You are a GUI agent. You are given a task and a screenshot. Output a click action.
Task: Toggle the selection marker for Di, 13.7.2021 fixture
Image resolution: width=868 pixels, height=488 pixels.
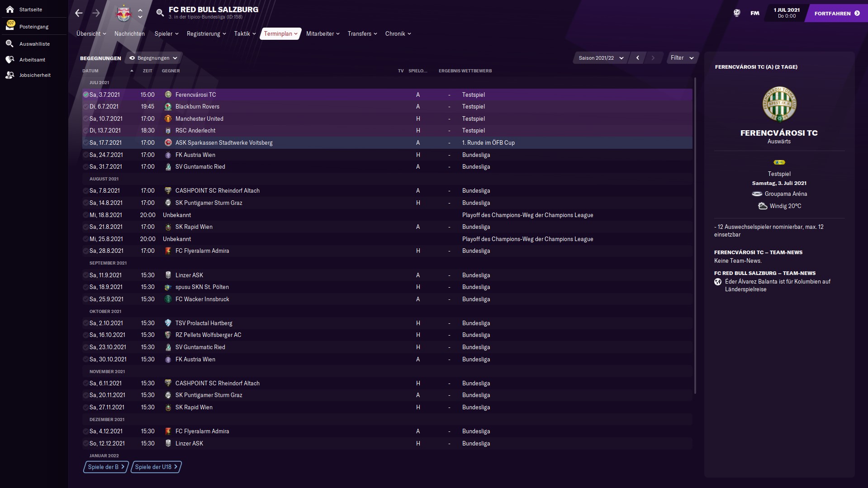pos(85,131)
